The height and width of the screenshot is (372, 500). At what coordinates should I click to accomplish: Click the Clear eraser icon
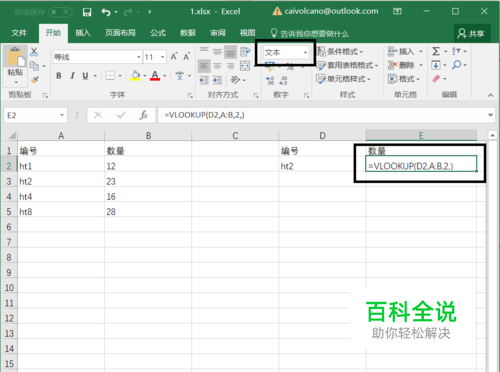point(436,79)
